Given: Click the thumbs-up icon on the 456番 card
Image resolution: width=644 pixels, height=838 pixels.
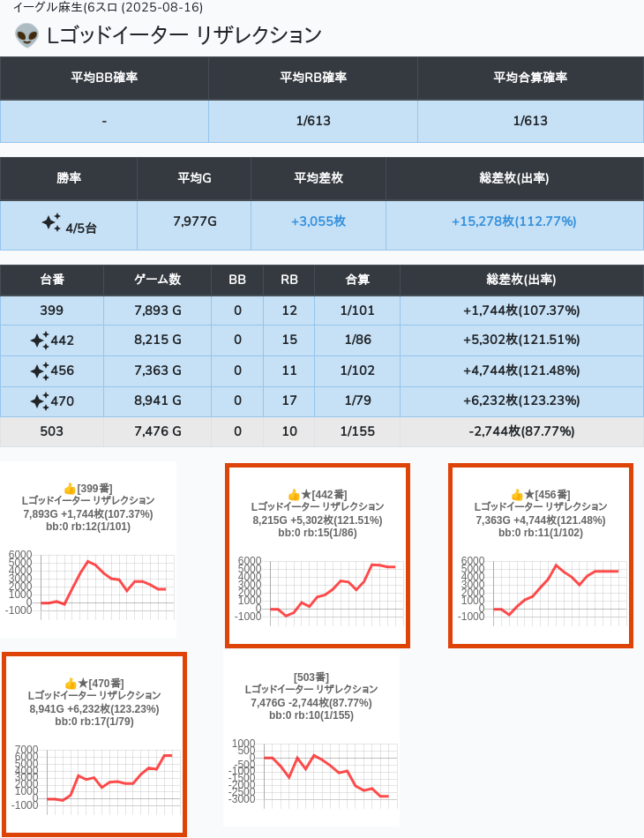Looking at the screenshot, I should click(x=517, y=495).
